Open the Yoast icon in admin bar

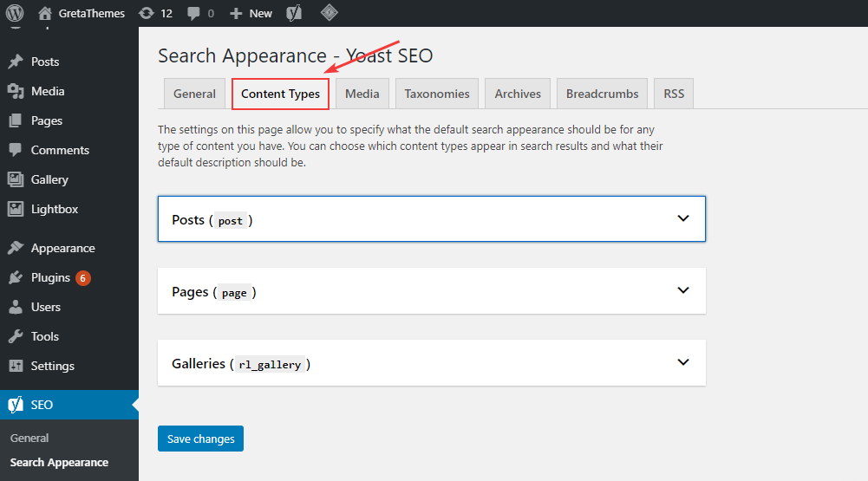tap(294, 13)
